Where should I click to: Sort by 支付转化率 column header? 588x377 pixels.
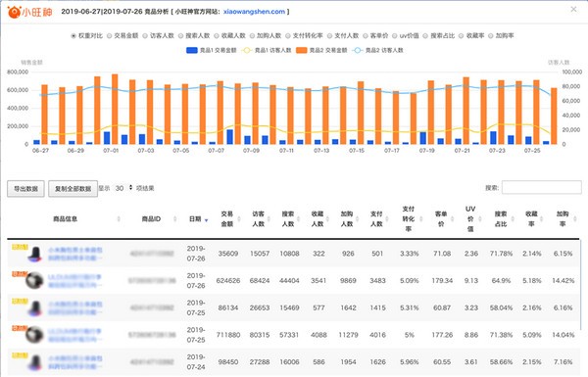coord(409,218)
